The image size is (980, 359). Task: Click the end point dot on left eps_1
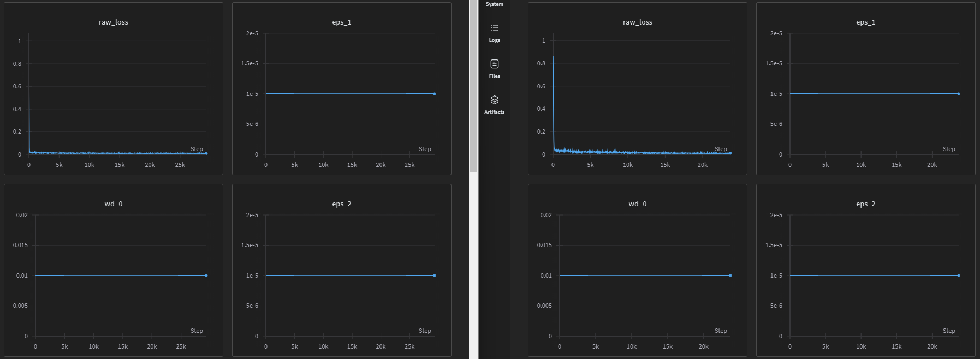tap(435, 94)
